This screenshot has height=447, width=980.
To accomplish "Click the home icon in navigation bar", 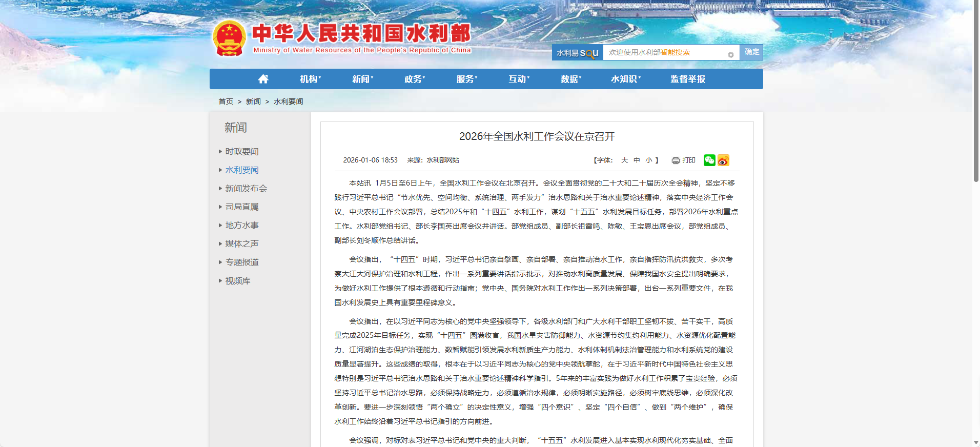I will (x=263, y=79).
